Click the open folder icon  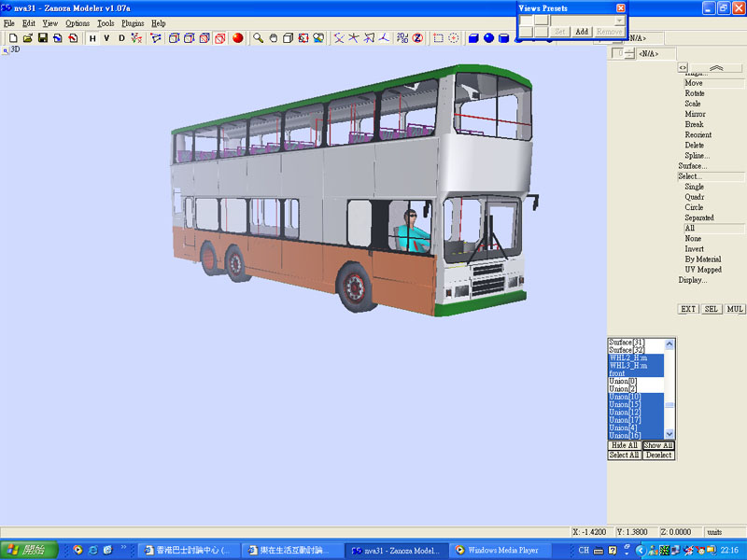(x=28, y=38)
